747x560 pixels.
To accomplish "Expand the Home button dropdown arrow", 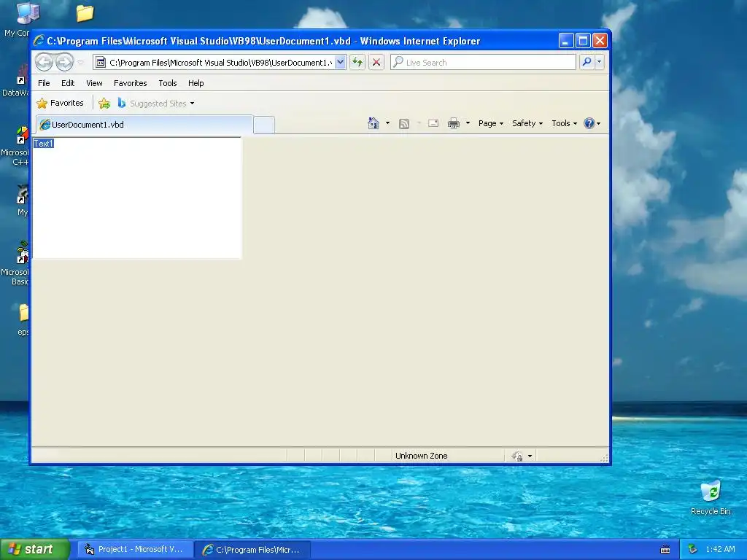I will tap(388, 123).
